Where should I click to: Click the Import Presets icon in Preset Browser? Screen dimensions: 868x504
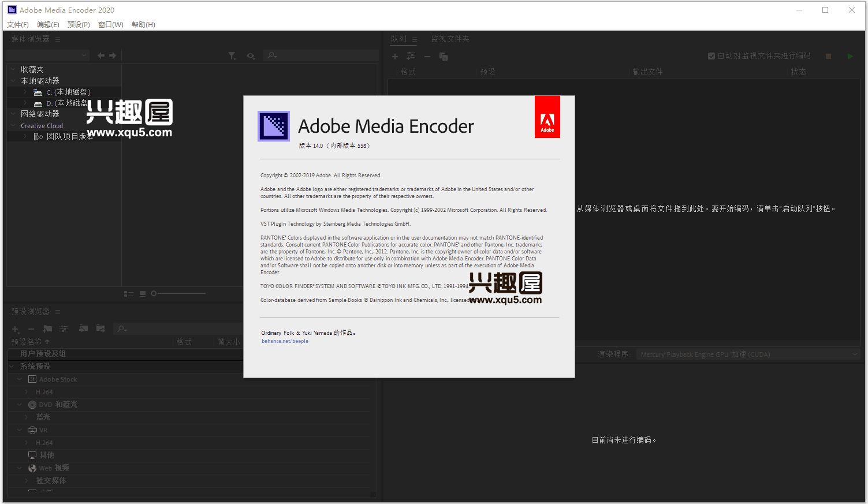(x=84, y=328)
